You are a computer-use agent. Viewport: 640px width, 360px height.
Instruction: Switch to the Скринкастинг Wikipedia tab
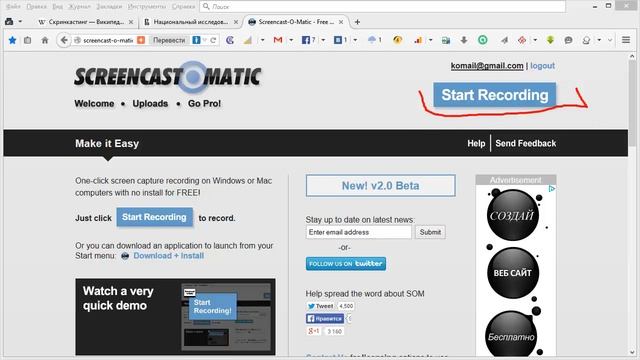85,22
